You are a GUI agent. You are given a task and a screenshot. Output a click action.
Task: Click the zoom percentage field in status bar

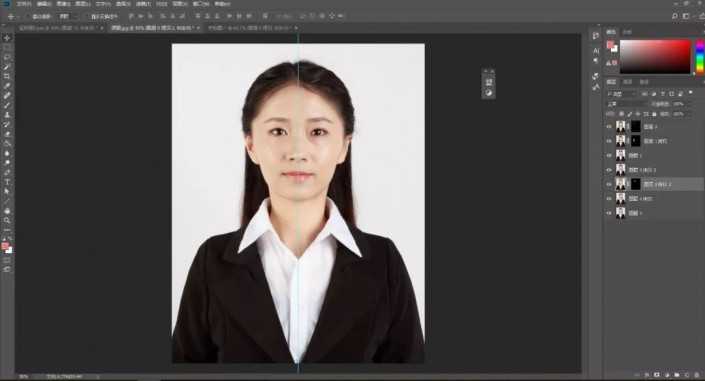24,377
